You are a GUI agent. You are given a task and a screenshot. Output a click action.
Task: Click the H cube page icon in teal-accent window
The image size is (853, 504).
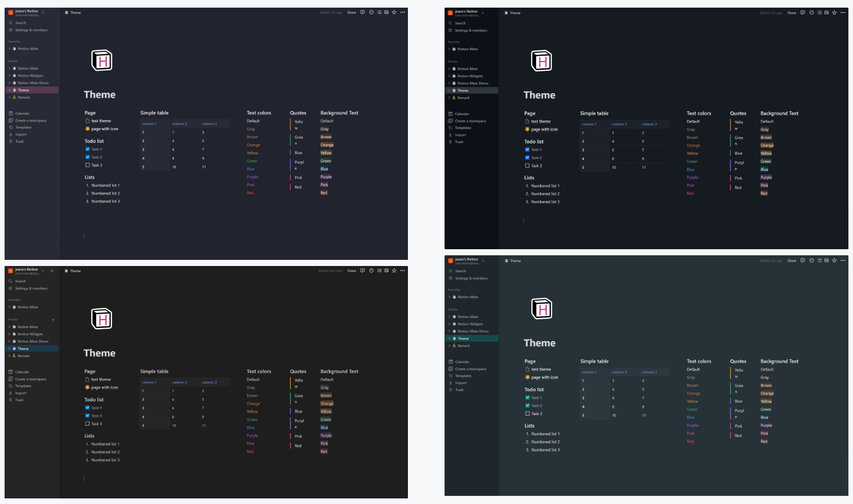tap(542, 309)
